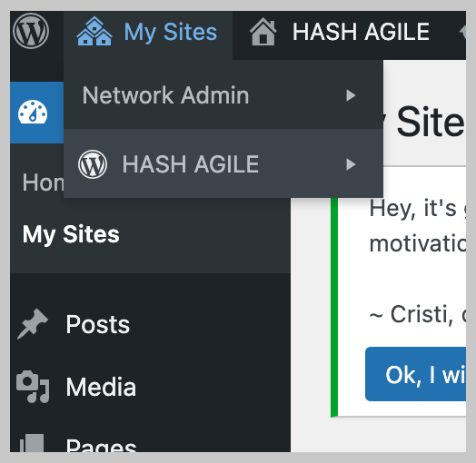The image size is (476, 463).
Task: Select HASH AGILE in dropdown menu
Action: click(223, 163)
